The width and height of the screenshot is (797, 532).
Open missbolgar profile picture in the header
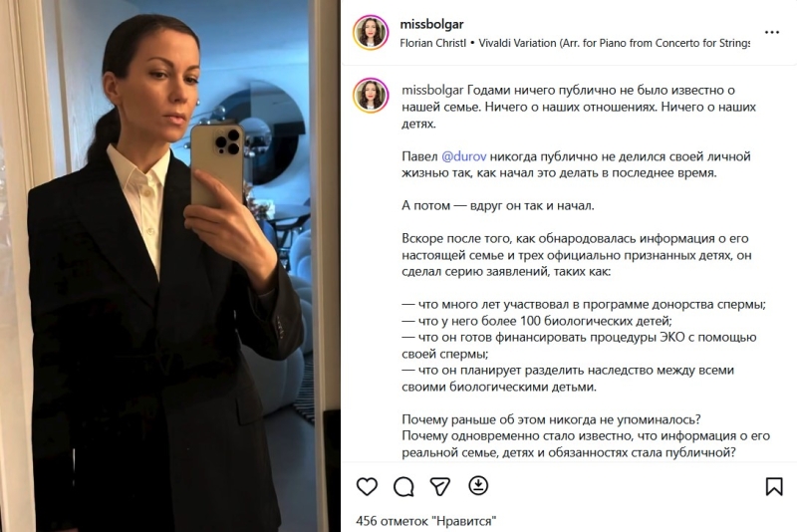point(371,33)
